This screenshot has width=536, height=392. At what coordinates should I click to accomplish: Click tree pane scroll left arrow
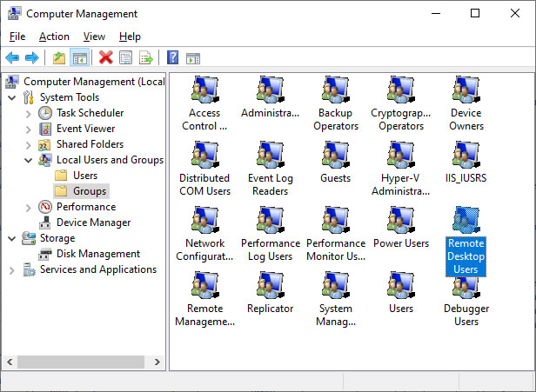pyautogui.click(x=10, y=362)
